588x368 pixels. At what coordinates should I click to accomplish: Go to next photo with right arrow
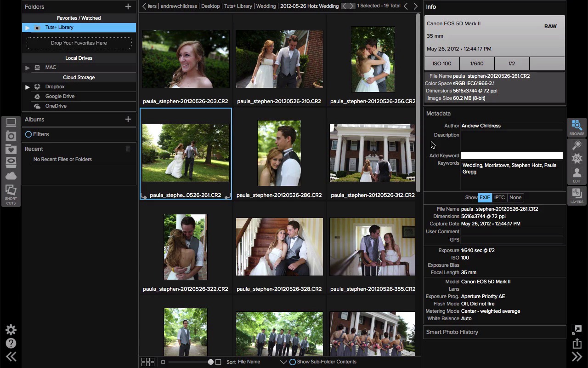416,6
